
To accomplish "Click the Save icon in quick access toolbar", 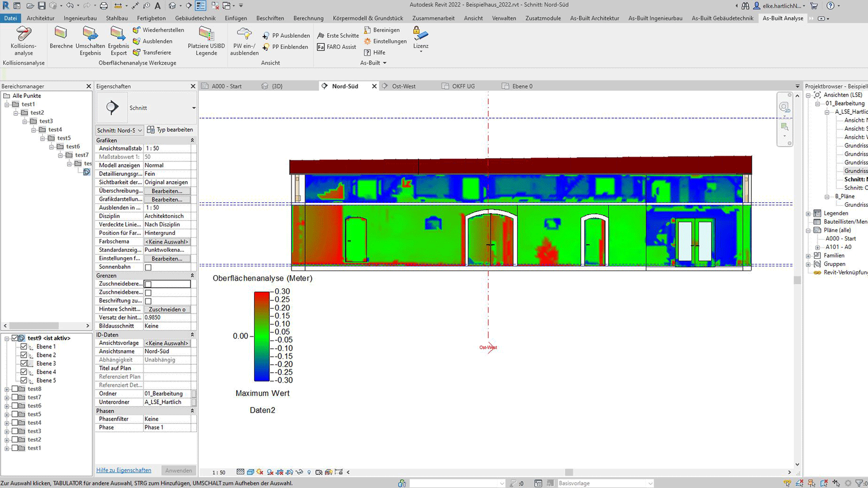I will click(42, 5).
